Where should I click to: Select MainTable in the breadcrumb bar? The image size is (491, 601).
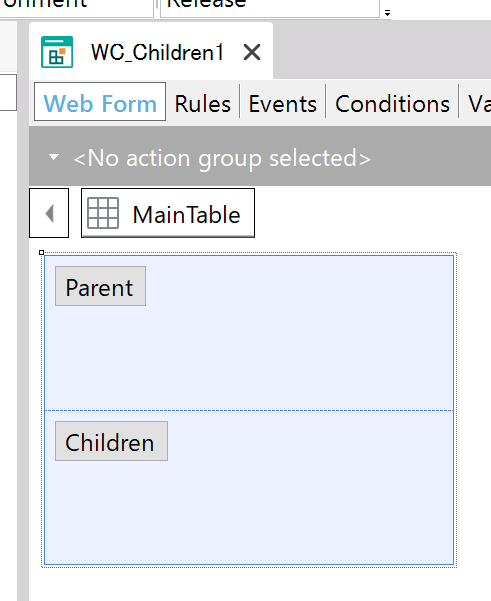coord(168,213)
